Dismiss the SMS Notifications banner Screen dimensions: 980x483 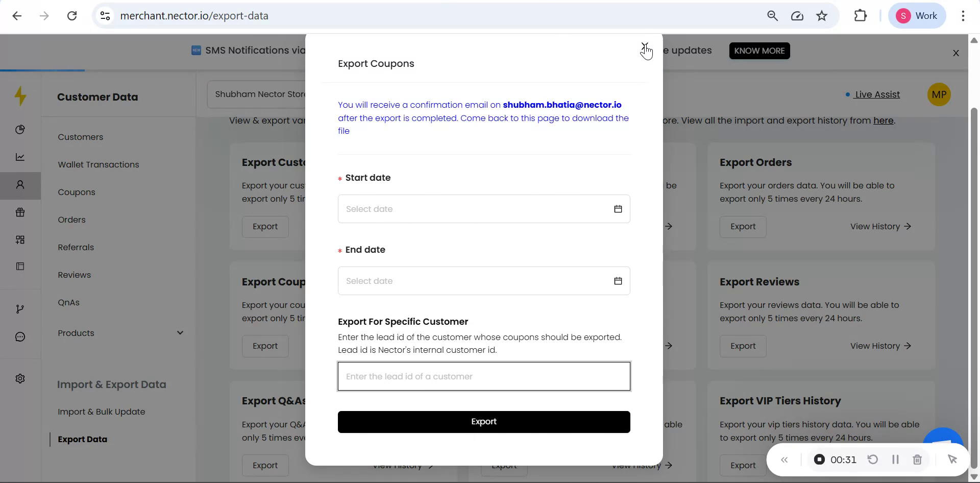(955, 53)
